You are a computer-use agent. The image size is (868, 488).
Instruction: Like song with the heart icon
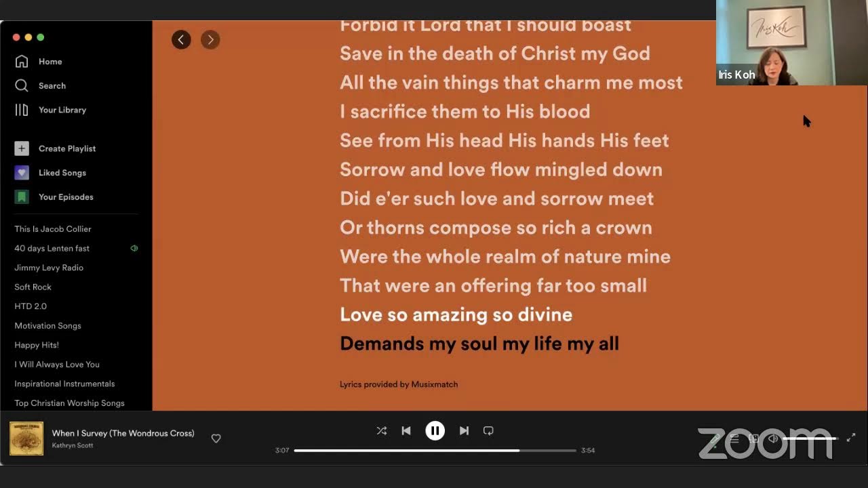click(x=216, y=439)
